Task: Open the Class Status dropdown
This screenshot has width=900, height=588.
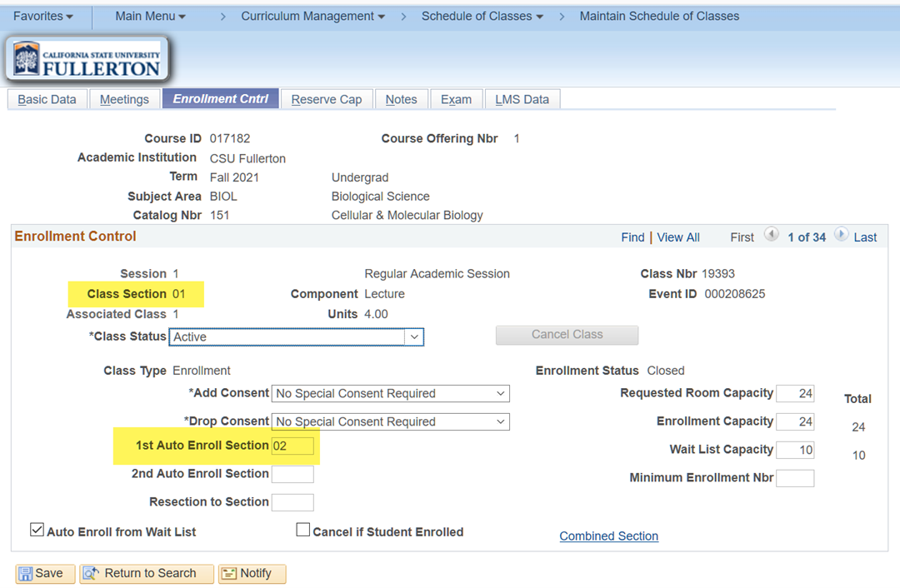Action: pos(296,336)
